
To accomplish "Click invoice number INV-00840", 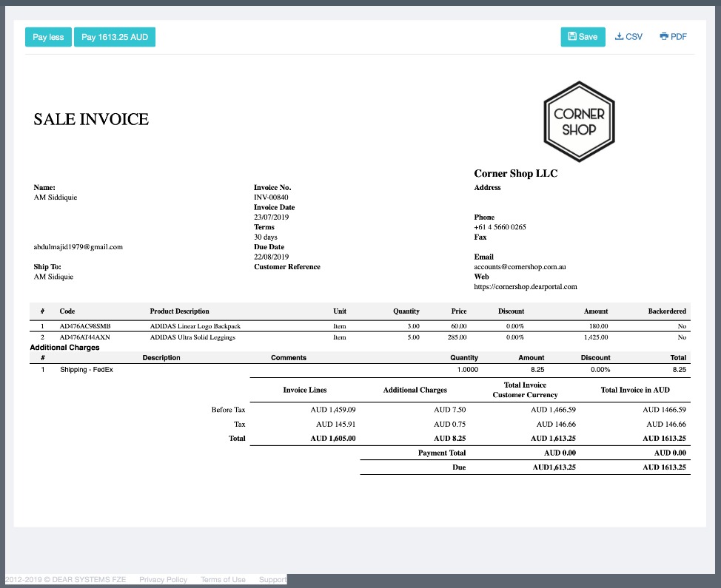I will (271, 197).
